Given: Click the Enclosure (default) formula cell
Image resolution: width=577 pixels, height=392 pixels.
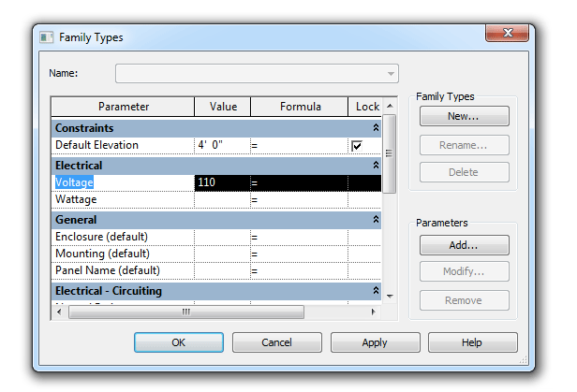Looking at the screenshot, I should (299, 237).
